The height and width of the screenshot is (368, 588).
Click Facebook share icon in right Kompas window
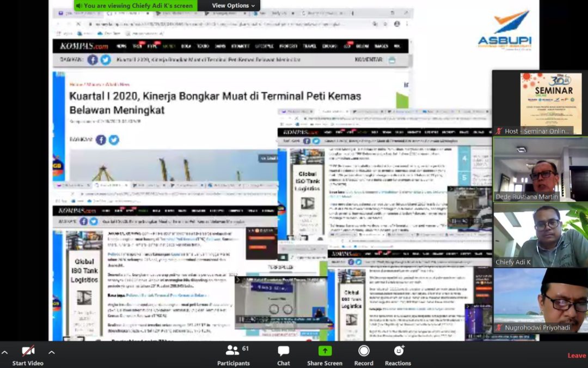pos(307,141)
